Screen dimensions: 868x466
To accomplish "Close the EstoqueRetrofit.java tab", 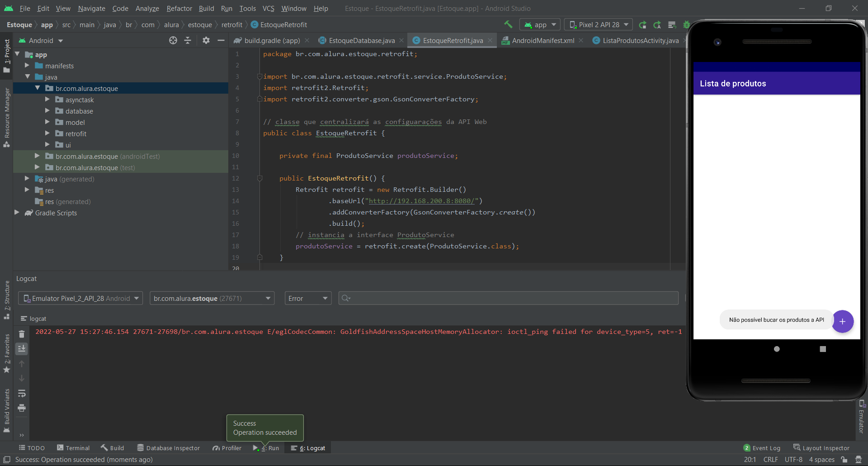I will coord(490,40).
